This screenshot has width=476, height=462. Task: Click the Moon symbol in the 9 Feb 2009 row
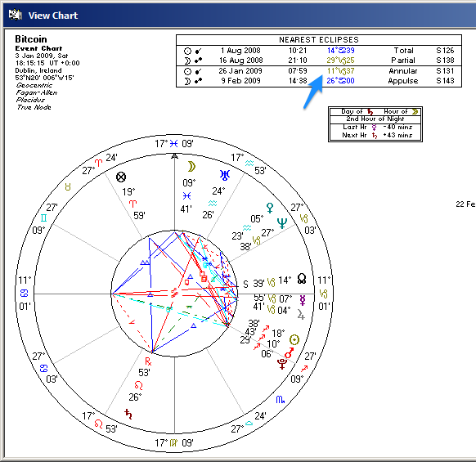pos(187,81)
